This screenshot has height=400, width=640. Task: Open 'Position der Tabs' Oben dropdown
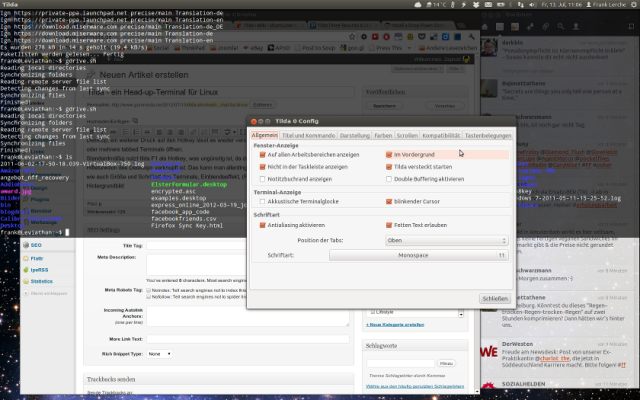pyautogui.click(x=447, y=240)
